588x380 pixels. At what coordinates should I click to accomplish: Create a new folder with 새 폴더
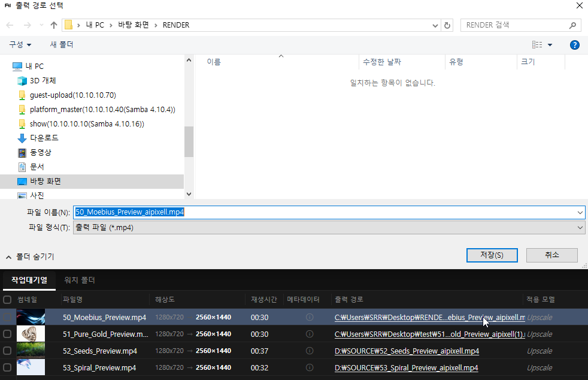[62, 45]
